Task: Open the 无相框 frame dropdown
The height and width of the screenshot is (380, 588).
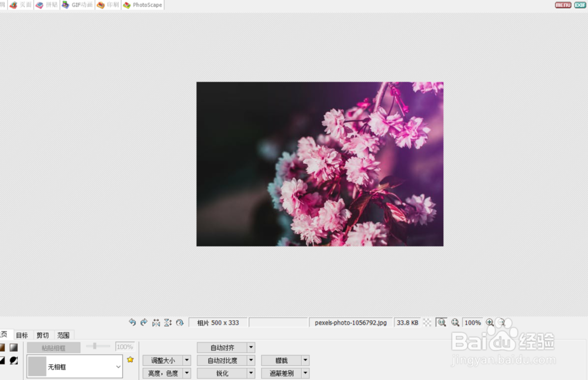Action: coord(75,366)
